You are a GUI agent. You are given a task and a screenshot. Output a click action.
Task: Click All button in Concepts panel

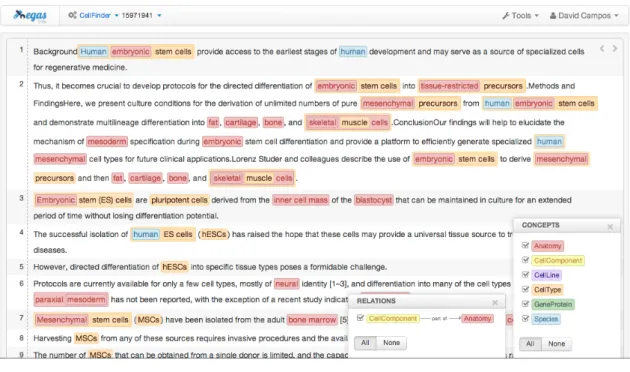click(530, 344)
